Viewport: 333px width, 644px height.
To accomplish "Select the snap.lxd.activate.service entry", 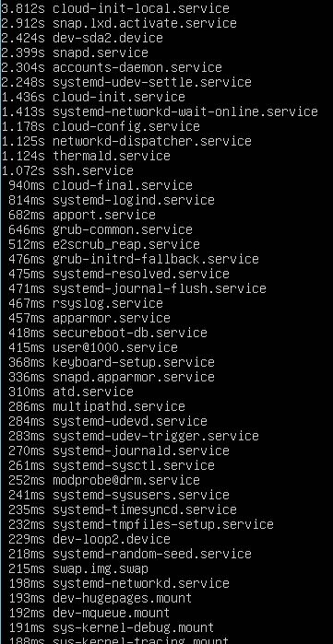I will (119, 23).
